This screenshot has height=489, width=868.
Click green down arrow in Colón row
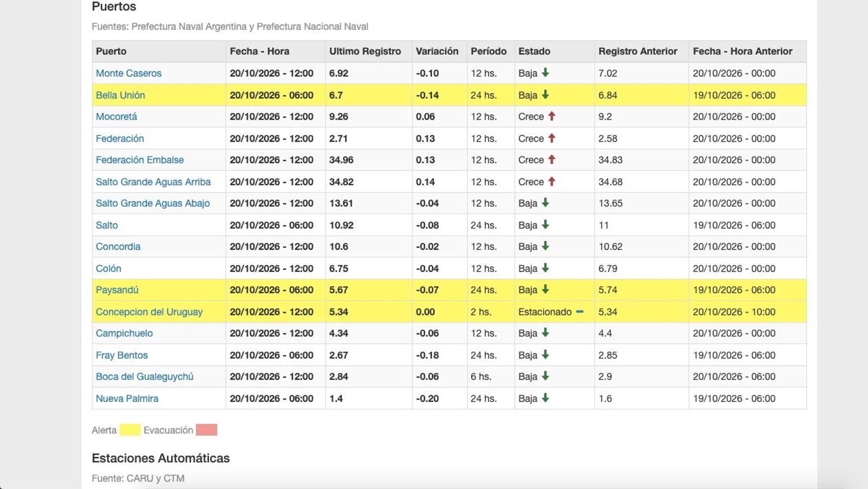pos(545,268)
